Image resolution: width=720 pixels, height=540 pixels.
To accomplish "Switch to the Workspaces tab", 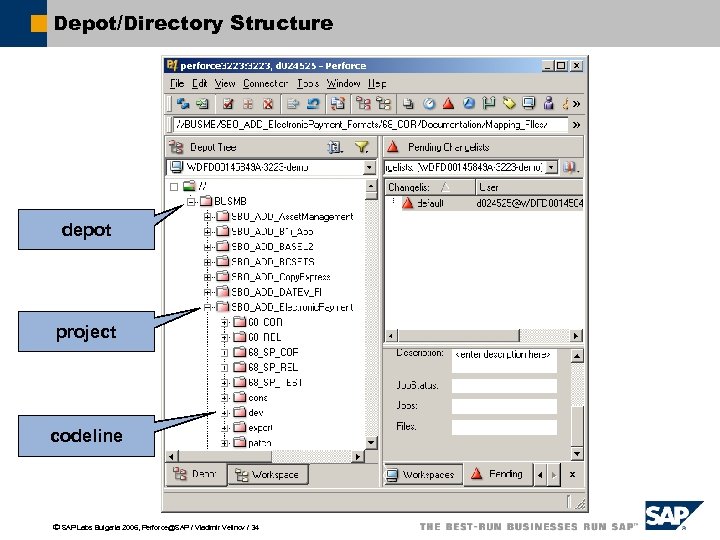I will click(422, 474).
